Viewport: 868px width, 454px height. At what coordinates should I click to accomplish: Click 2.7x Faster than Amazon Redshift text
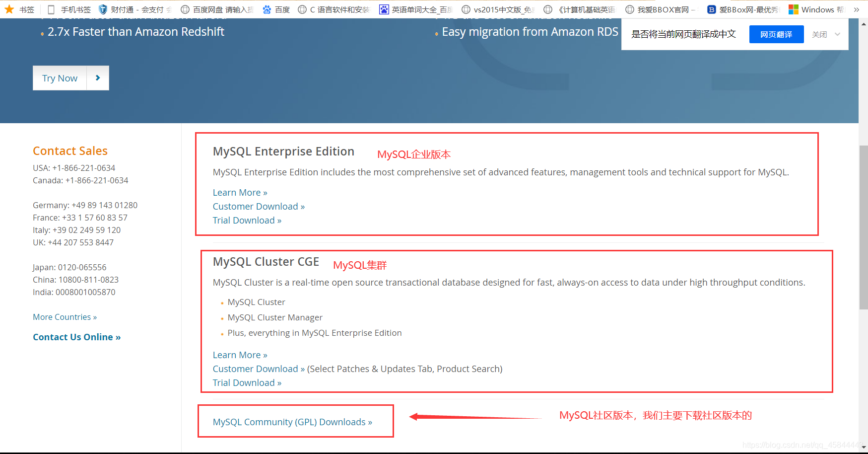[136, 32]
